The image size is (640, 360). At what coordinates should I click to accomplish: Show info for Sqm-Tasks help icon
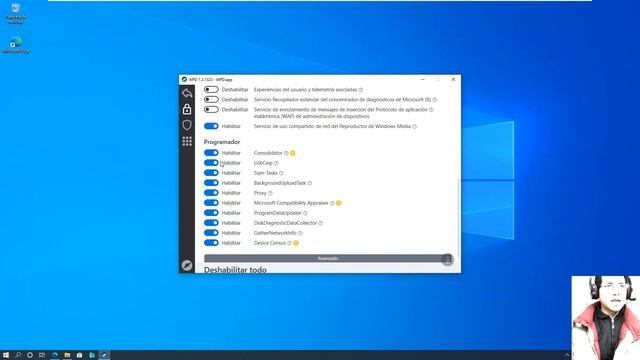click(x=281, y=173)
